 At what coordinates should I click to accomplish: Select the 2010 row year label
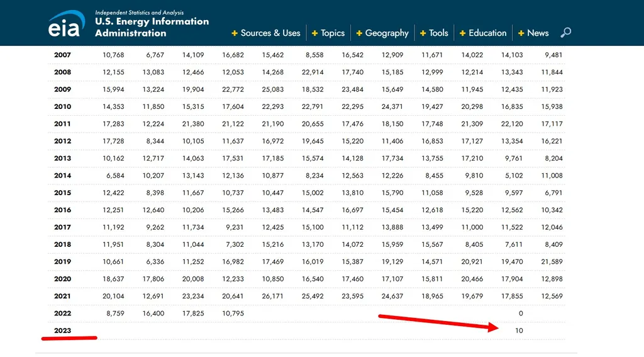[x=63, y=107]
